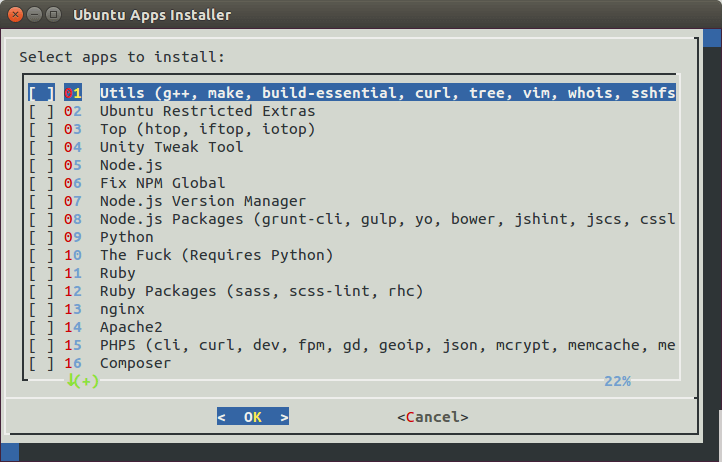Select PHP5 (cli, curl, dev...) label
This screenshot has width=722, height=462.
coord(388,345)
